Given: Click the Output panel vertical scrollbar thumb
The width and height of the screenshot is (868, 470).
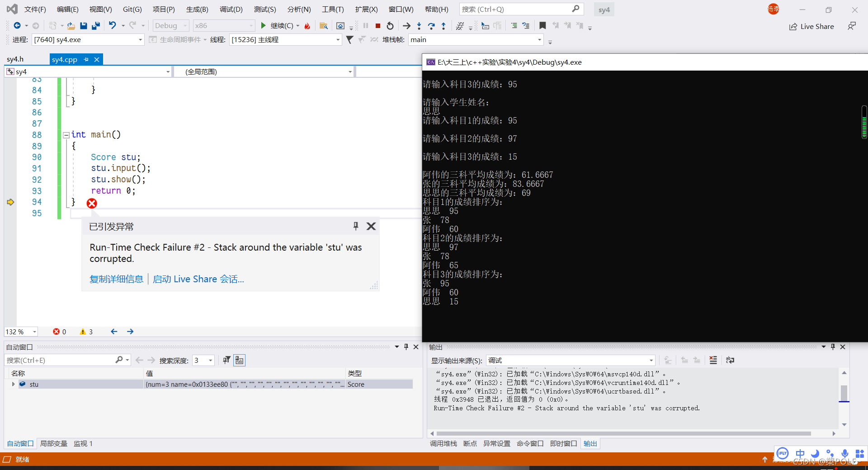Looking at the screenshot, I should point(844,393).
